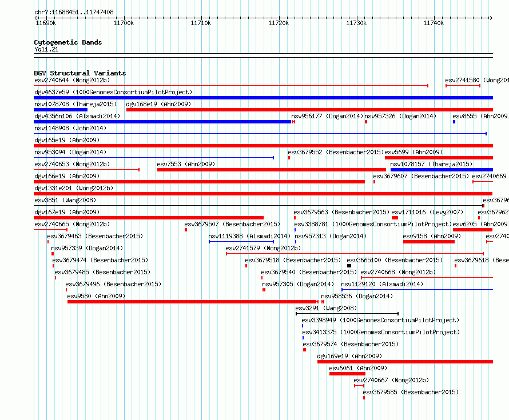Image resolution: width=509 pixels, height=420 pixels.
Task: Click the black esv3665100 marker square
Action: [x=349, y=266]
